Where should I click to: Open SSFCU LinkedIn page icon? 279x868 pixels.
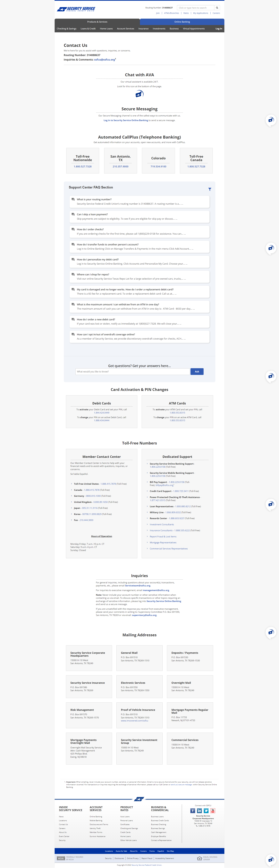coord(199,811)
